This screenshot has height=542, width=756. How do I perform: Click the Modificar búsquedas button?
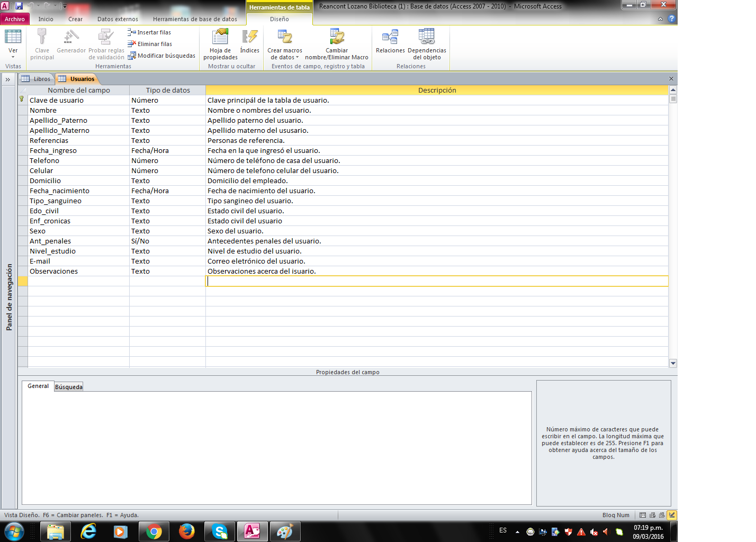click(x=161, y=56)
